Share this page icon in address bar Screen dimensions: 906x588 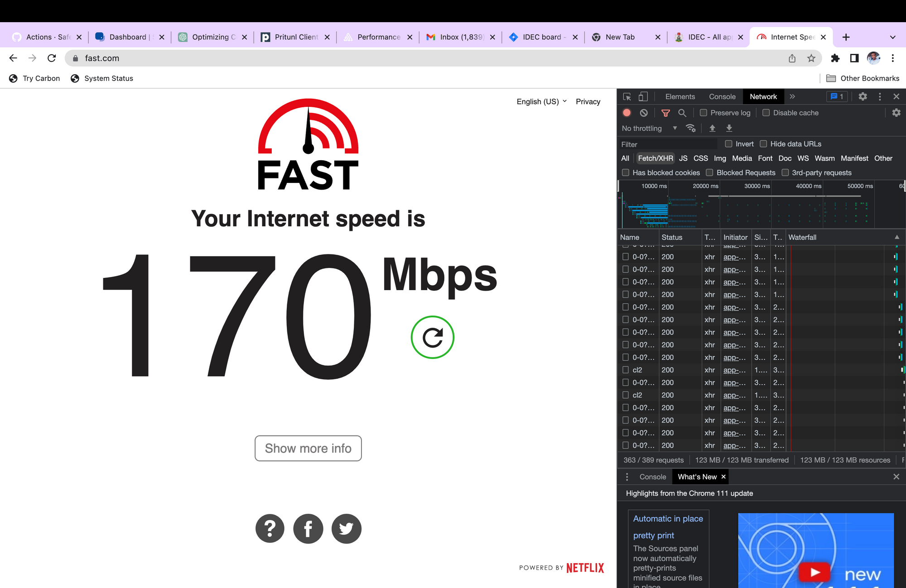tap(792, 58)
